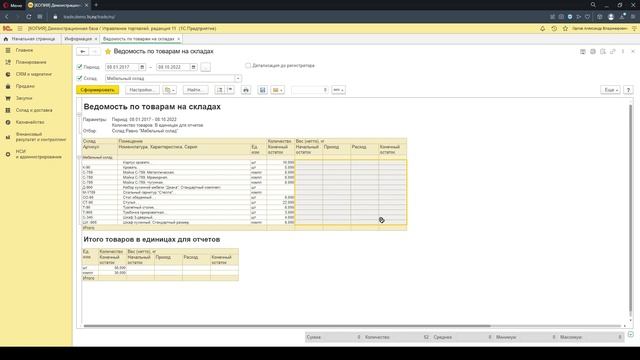Open the browser Меню button

13,5
